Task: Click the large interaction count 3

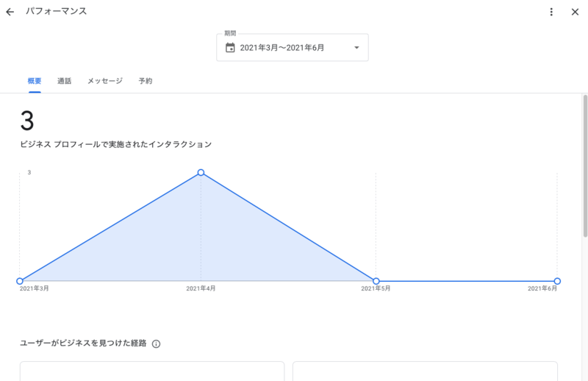Action: coord(27,121)
